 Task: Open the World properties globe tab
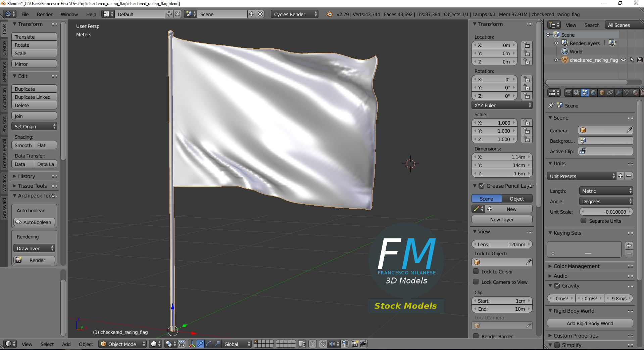click(593, 93)
